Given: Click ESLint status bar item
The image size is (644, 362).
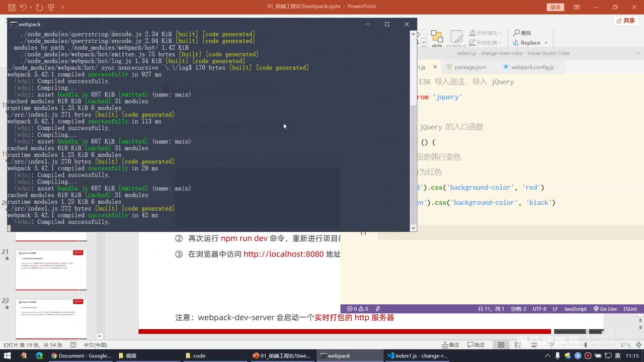Looking at the screenshot, I should point(630,309).
